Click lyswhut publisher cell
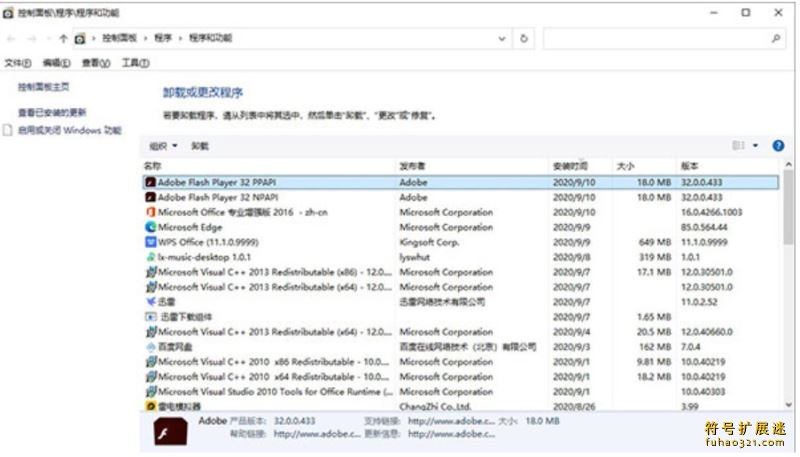The image size is (800, 457). [x=414, y=257]
